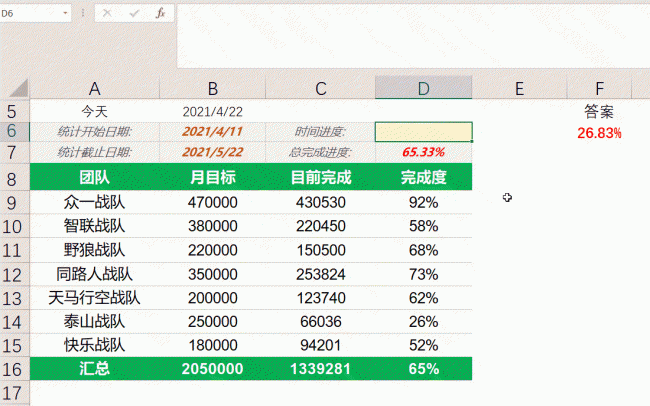The image size is (650, 406).
Task: Click team name 智联战队
Action: point(95,226)
